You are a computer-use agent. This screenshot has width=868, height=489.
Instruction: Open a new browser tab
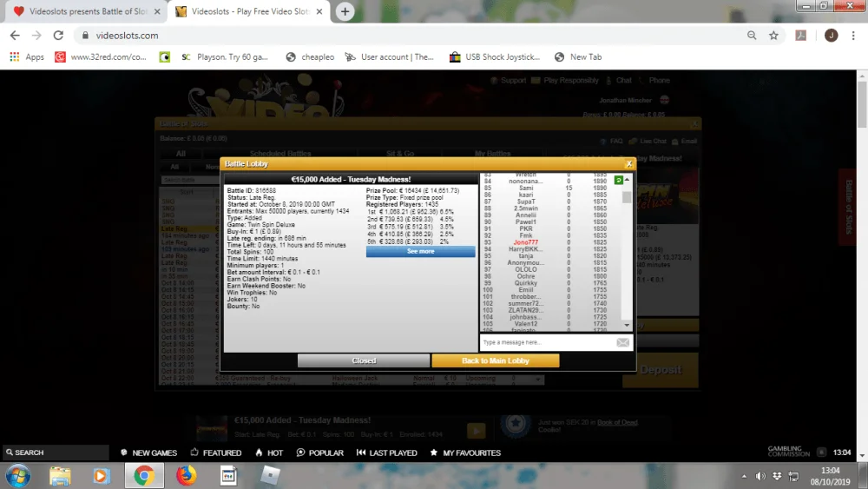pos(345,11)
